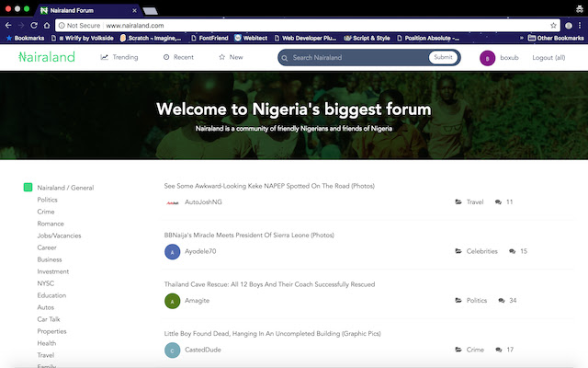The image size is (588, 368).
Task: Open the Romance category
Action: click(x=51, y=224)
